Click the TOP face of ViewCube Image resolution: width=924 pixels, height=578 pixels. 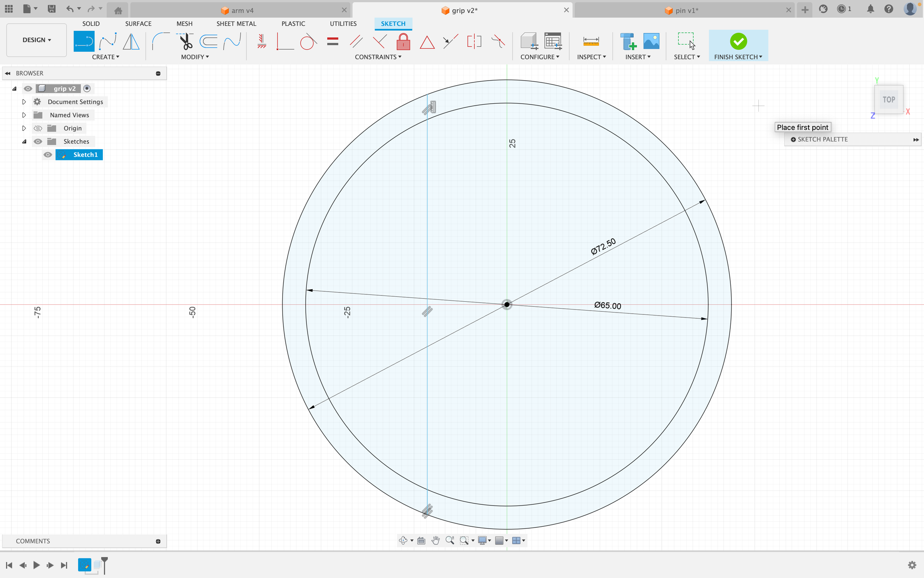[x=889, y=99]
